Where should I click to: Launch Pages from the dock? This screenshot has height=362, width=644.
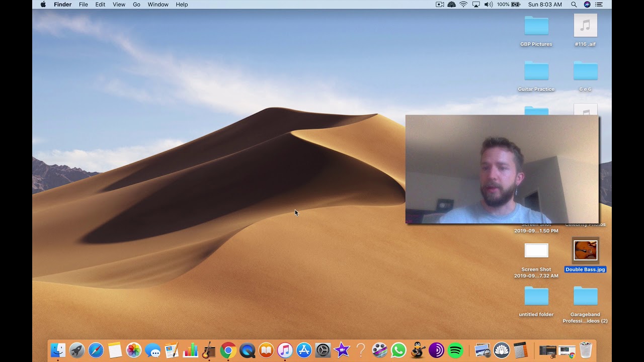tap(172, 350)
